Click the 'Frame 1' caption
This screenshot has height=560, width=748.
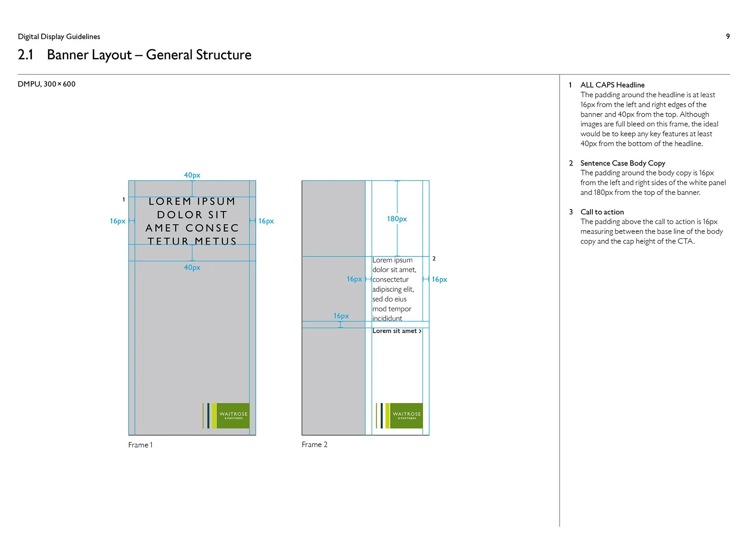pos(141,445)
